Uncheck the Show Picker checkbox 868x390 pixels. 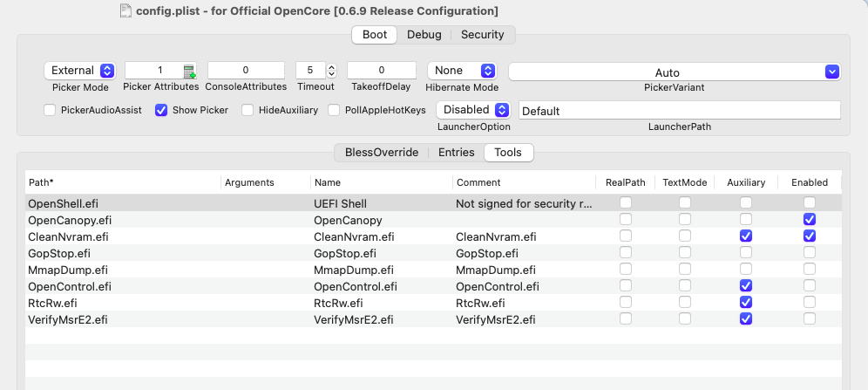click(x=161, y=110)
